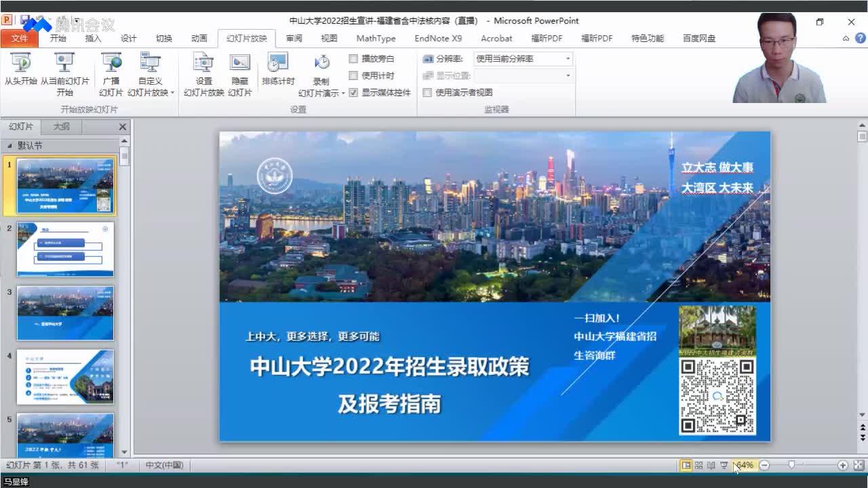This screenshot has width=868, height=488.
Task: Minimize the ribbon with the caret icon
Action: (846, 39)
